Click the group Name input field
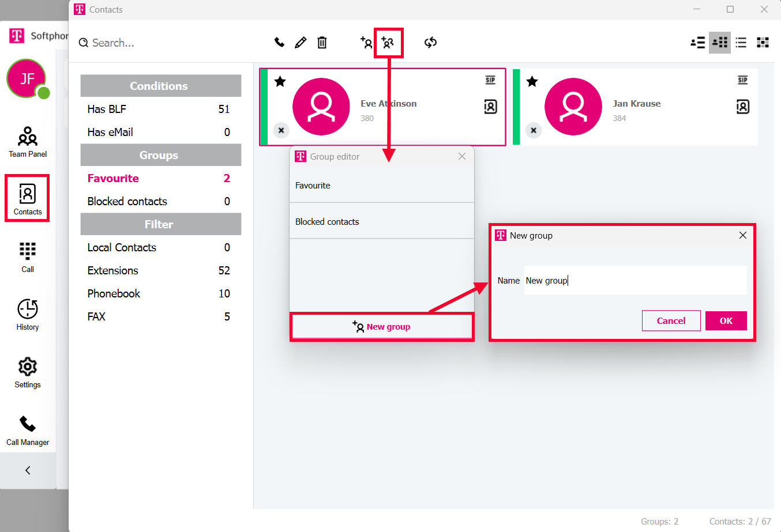Viewport: 781px width, 532px height. (634, 281)
